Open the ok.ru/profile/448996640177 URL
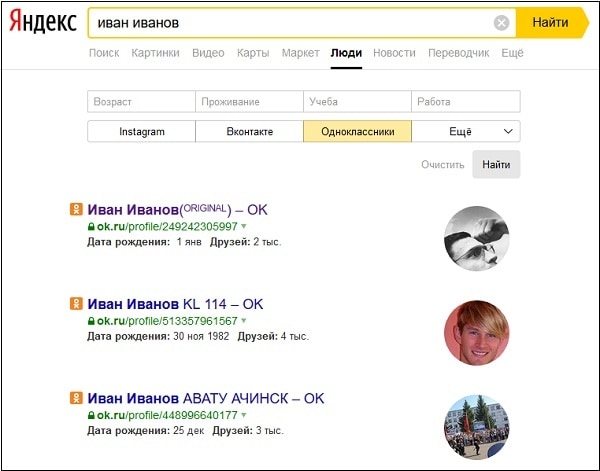 pyautogui.click(x=167, y=415)
